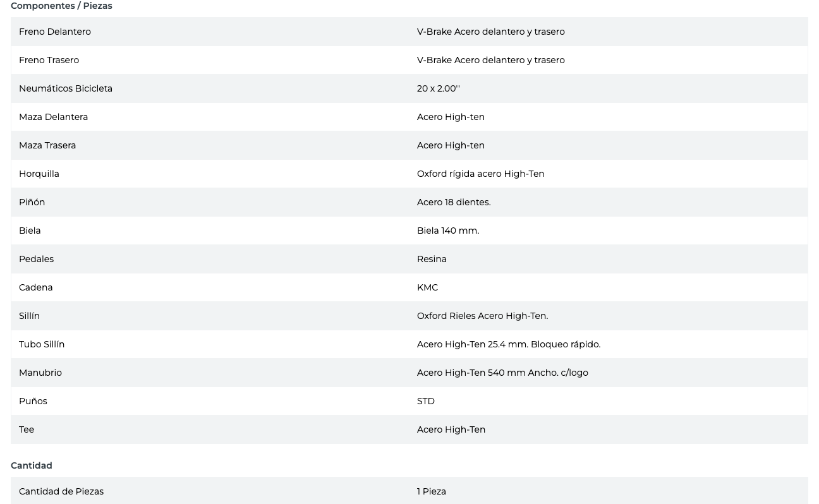Select the "Freno Trasero" label
This screenshot has width=819, height=504.
coord(49,60)
